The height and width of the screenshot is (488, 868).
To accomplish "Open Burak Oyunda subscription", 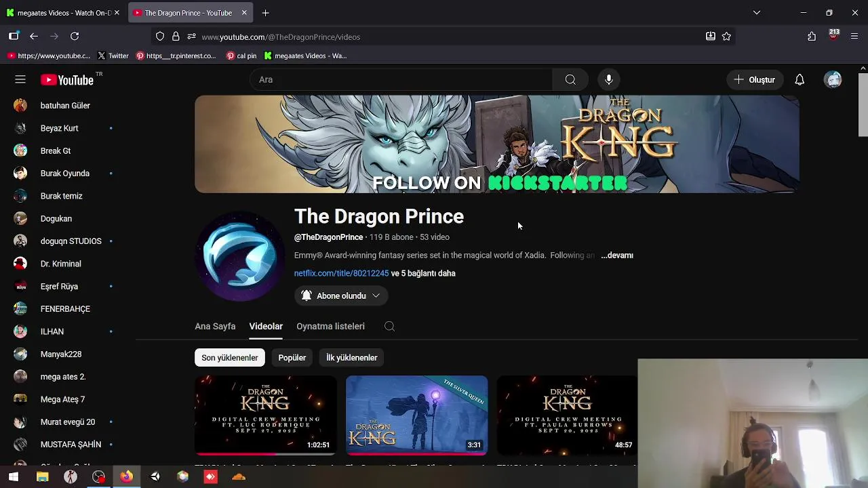I will click(x=64, y=174).
